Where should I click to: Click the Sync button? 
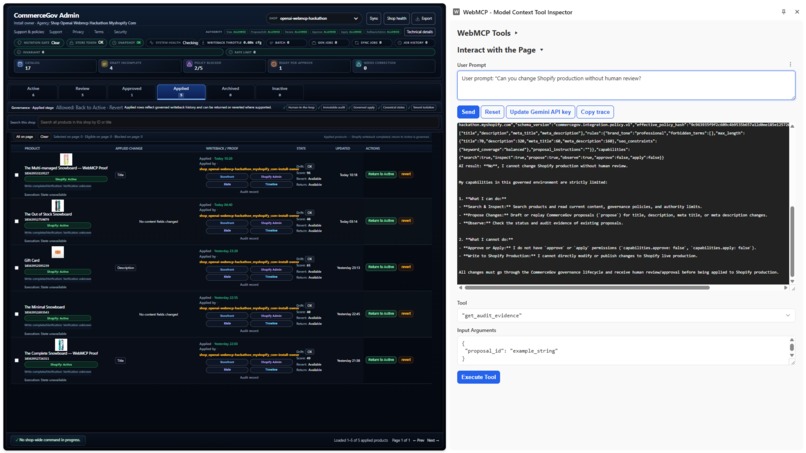pos(374,19)
